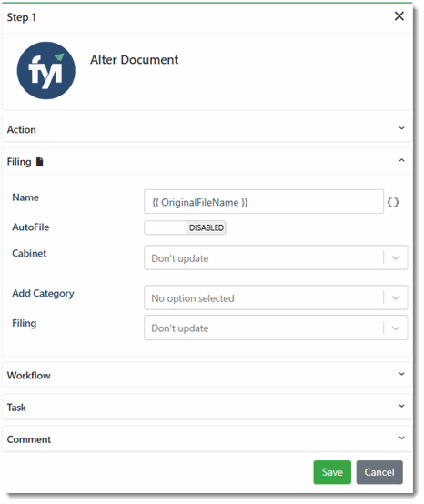Screen dimensions: 424x504
Task: Click the Alter Document title
Action: (134, 60)
